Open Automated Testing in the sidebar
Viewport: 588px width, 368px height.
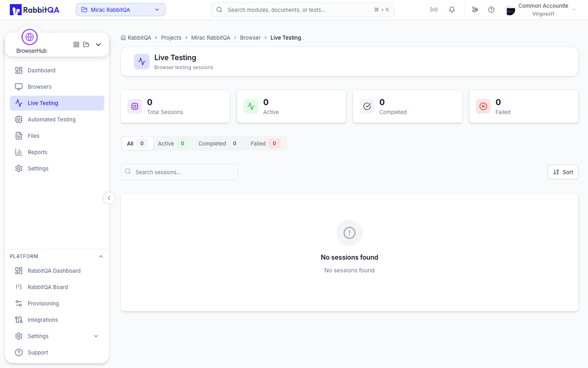point(57,119)
